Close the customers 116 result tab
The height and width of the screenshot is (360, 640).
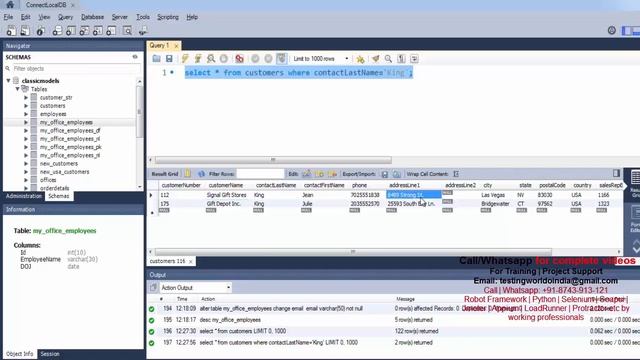coord(191,262)
